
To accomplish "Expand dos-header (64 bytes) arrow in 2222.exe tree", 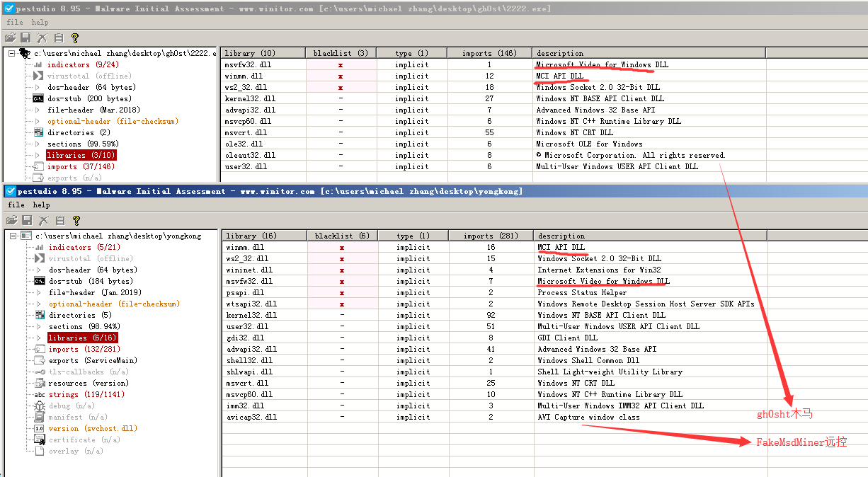I will tap(38, 87).
